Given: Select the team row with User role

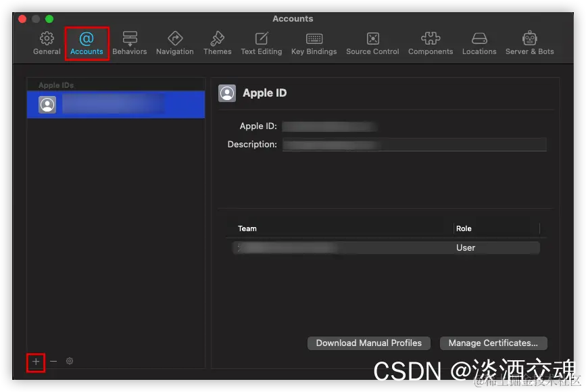Looking at the screenshot, I should [x=386, y=248].
